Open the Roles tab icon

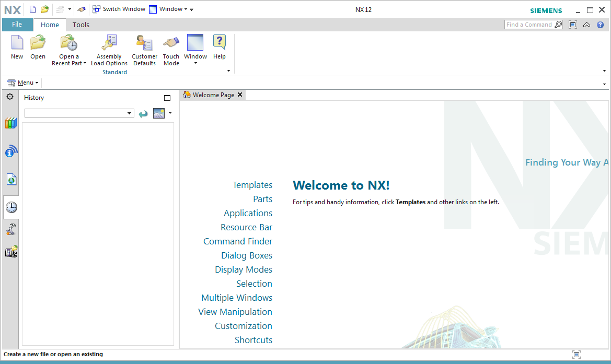11,252
